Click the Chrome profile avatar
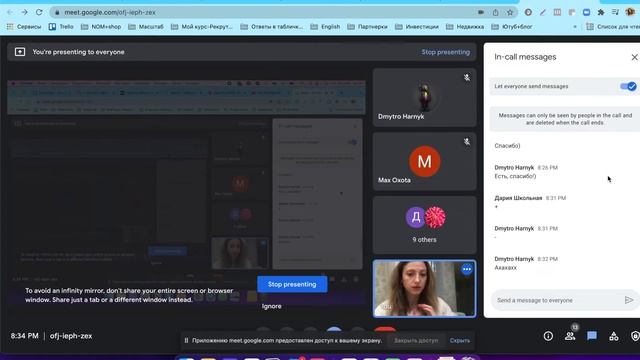640x360 pixels. 630,12
